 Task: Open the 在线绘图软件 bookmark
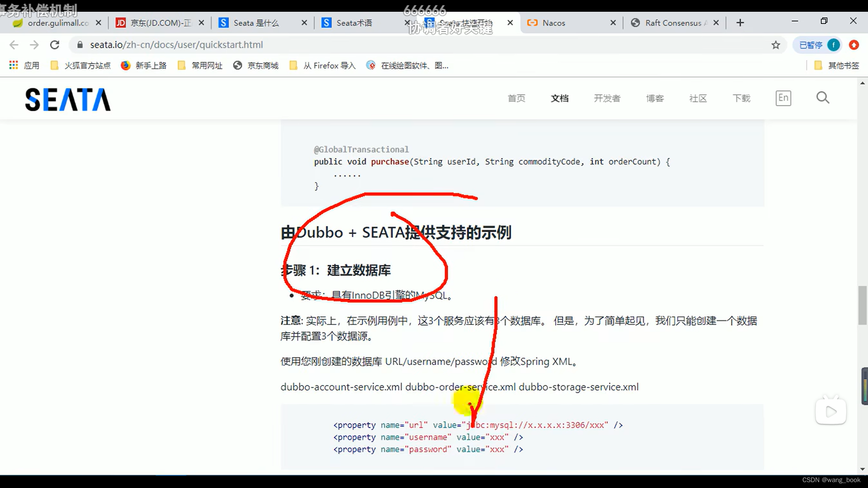407,66
